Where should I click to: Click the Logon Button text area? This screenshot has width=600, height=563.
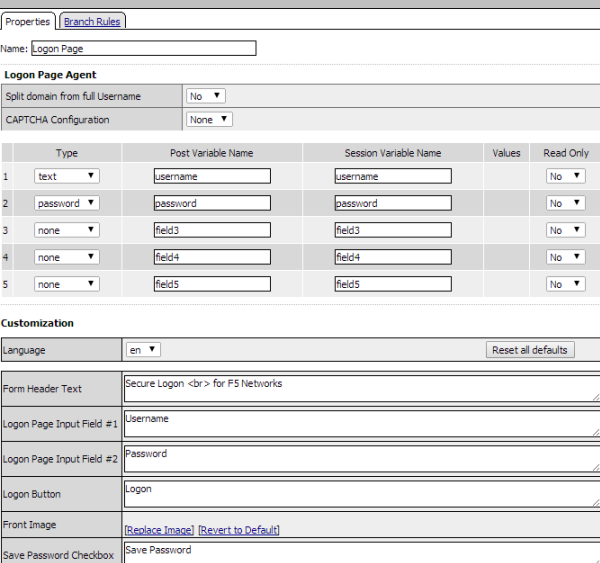click(360, 494)
